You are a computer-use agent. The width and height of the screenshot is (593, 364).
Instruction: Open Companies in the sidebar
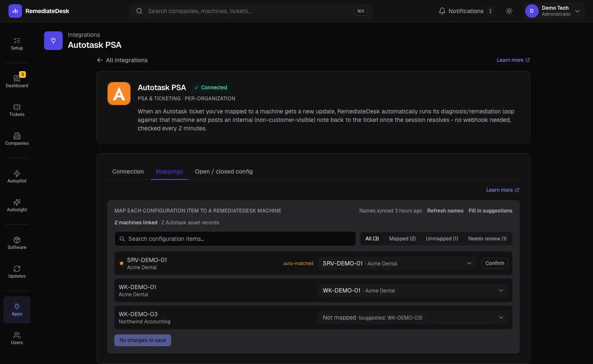(17, 139)
